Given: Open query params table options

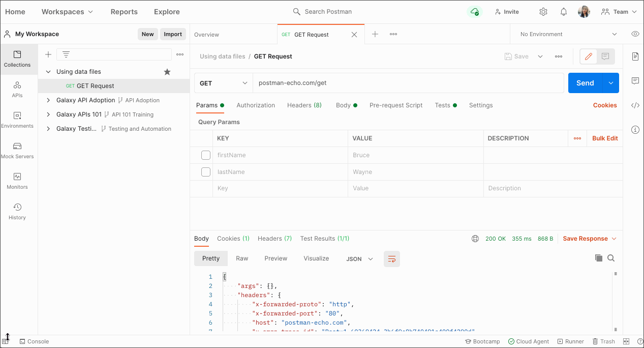Looking at the screenshot, I should (x=577, y=138).
